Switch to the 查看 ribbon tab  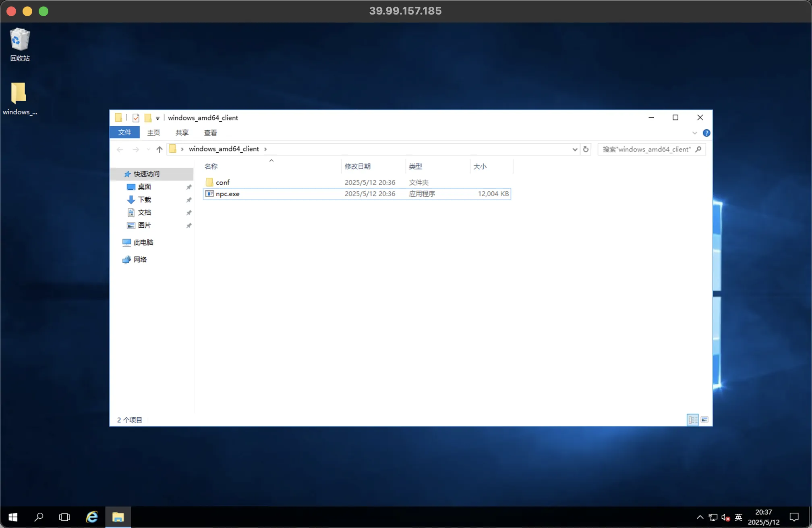pyautogui.click(x=210, y=133)
